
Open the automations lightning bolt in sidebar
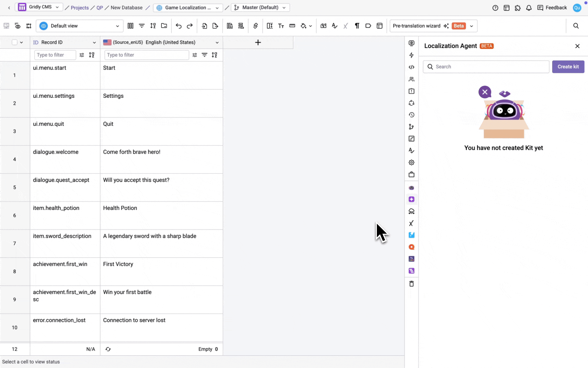[x=411, y=55]
